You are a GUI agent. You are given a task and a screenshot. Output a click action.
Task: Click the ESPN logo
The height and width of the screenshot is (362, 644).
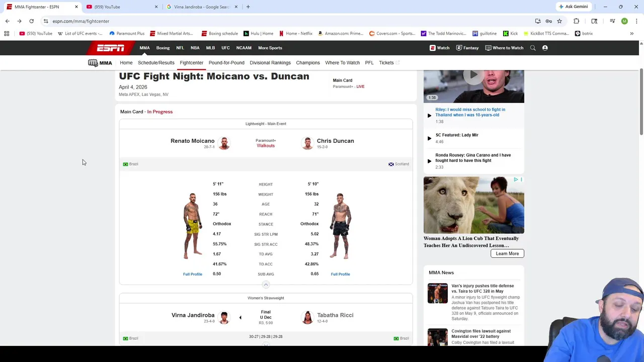111,48
